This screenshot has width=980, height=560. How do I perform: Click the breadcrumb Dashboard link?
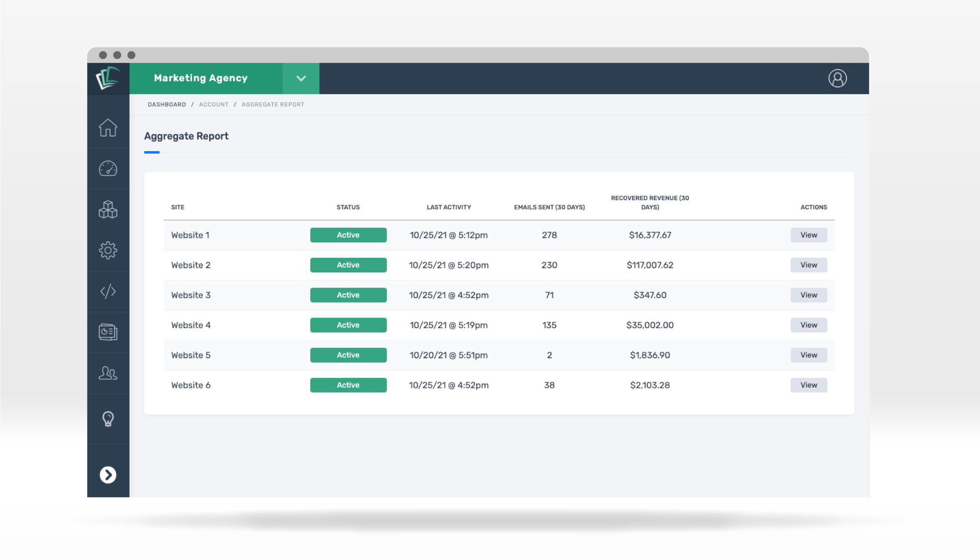166,104
